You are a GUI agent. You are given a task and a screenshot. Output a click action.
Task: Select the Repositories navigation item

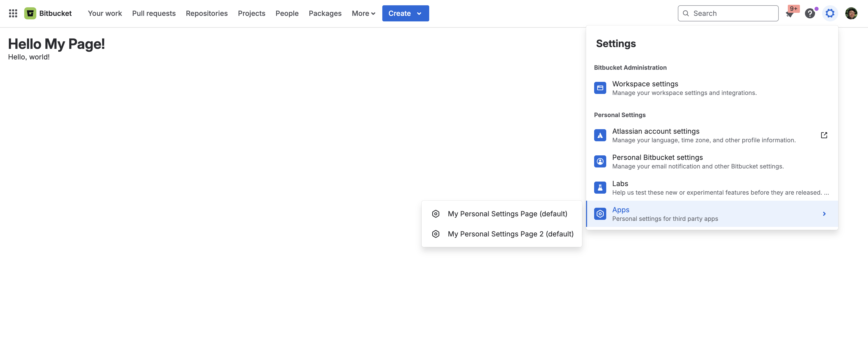click(207, 13)
